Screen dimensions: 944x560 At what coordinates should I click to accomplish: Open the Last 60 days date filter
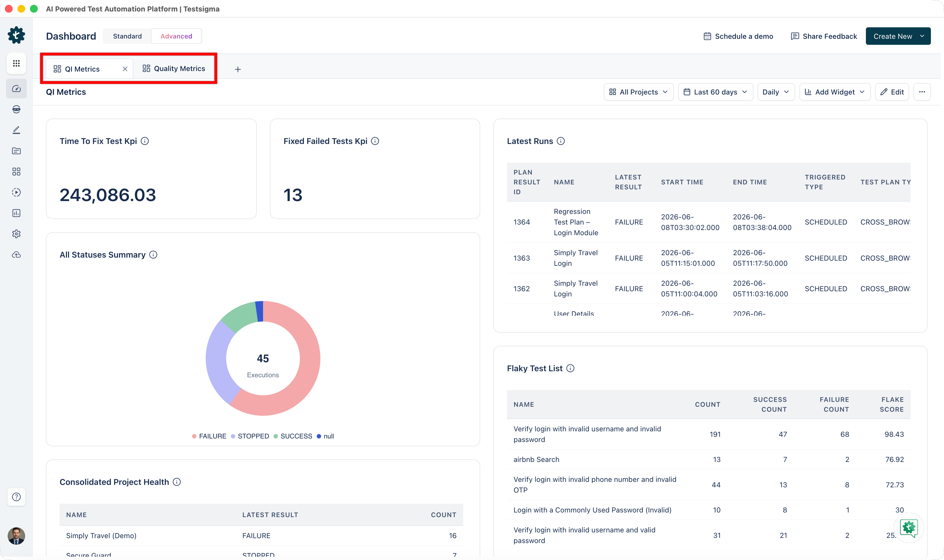[x=715, y=92]
